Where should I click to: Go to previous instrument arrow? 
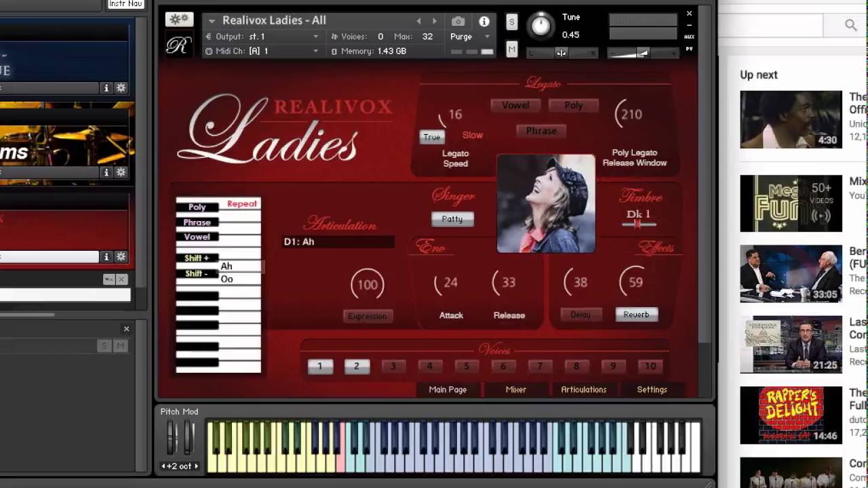(x=418, y=21)
